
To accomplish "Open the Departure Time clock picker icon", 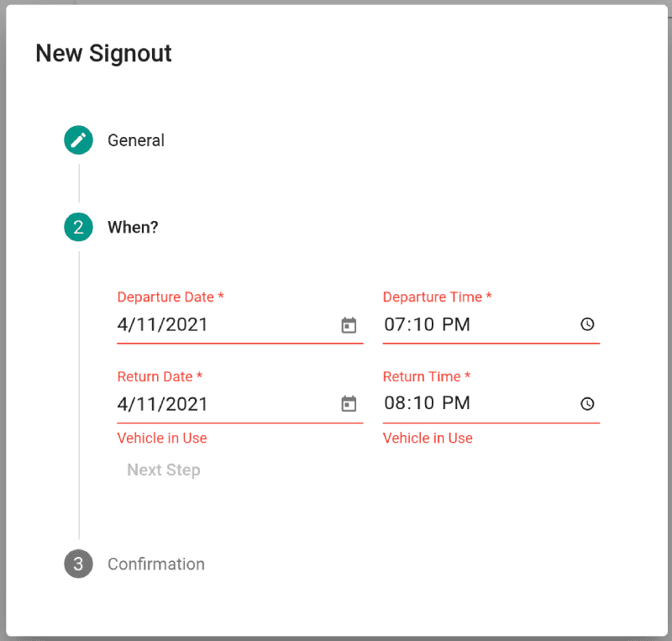I will [x=587, y=324].
